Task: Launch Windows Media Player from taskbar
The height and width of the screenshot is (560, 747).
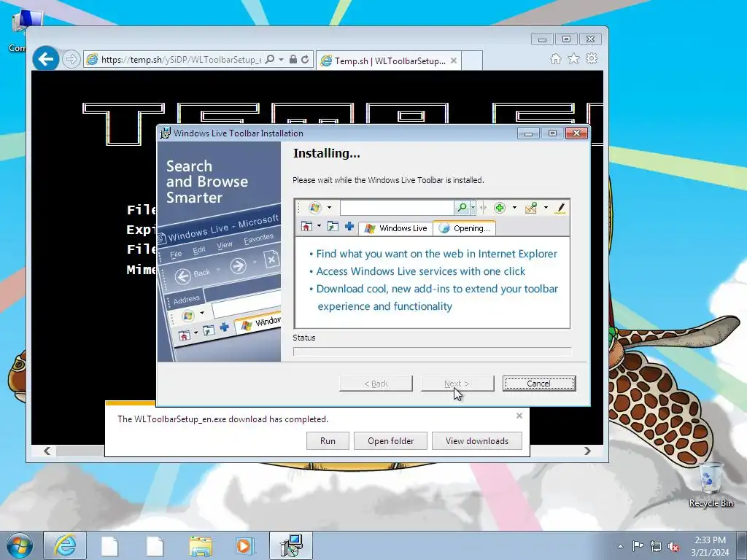Action: tap(245, 545)
